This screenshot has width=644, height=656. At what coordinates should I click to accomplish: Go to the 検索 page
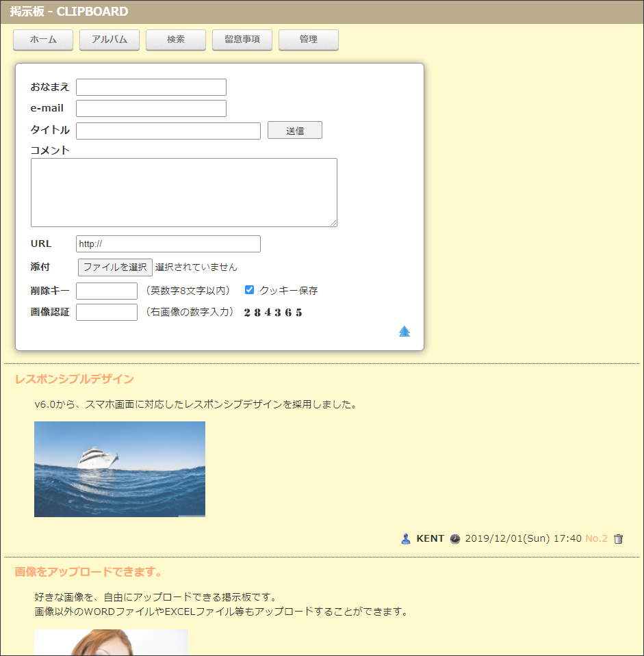[x=176, y=40]
